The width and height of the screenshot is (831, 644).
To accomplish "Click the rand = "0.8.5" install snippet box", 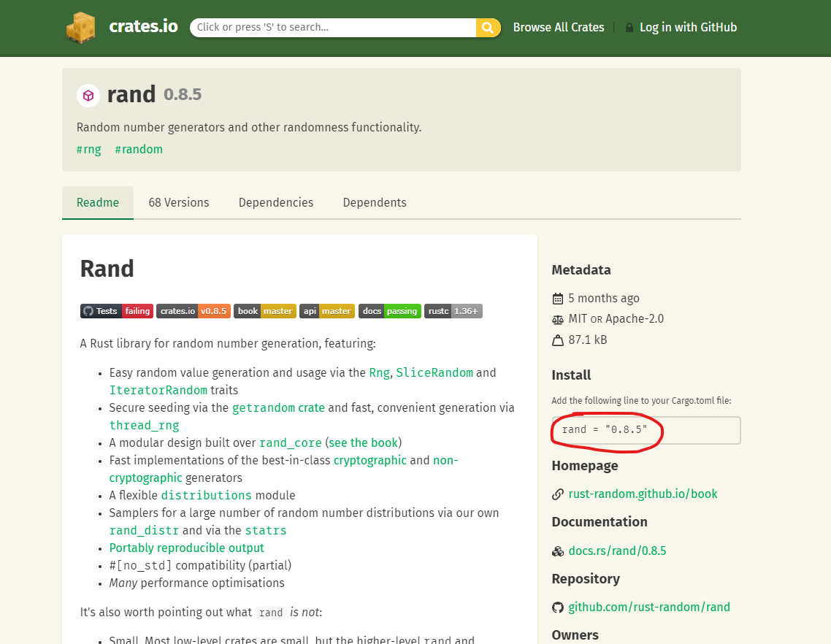I will pos(646,430).
